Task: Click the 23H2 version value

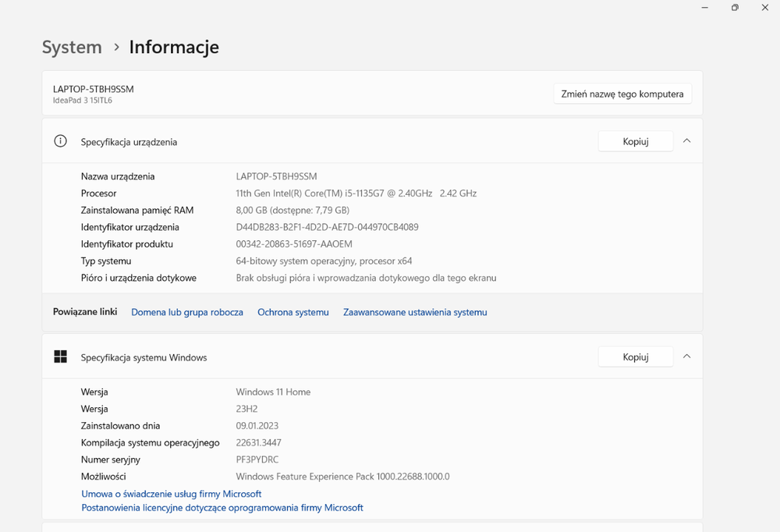Action: [x=246, y=409]
